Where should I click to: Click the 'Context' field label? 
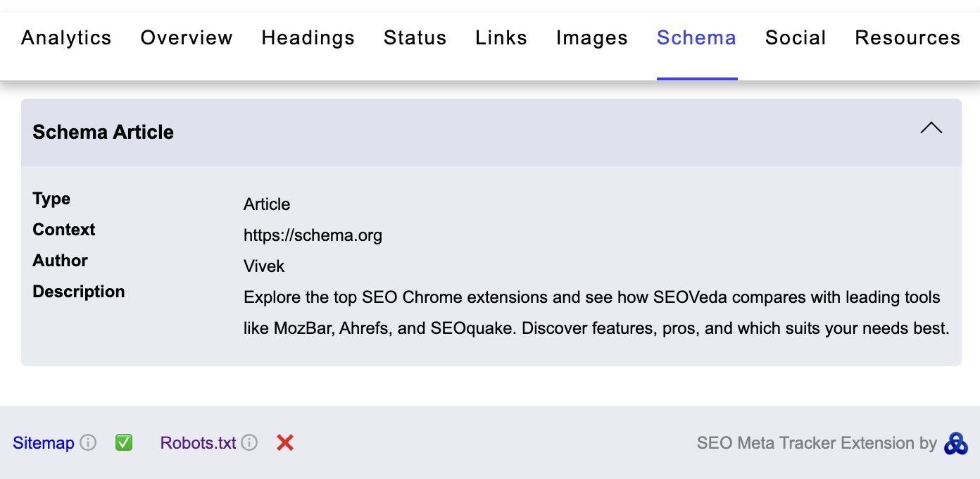click(64, 230)
